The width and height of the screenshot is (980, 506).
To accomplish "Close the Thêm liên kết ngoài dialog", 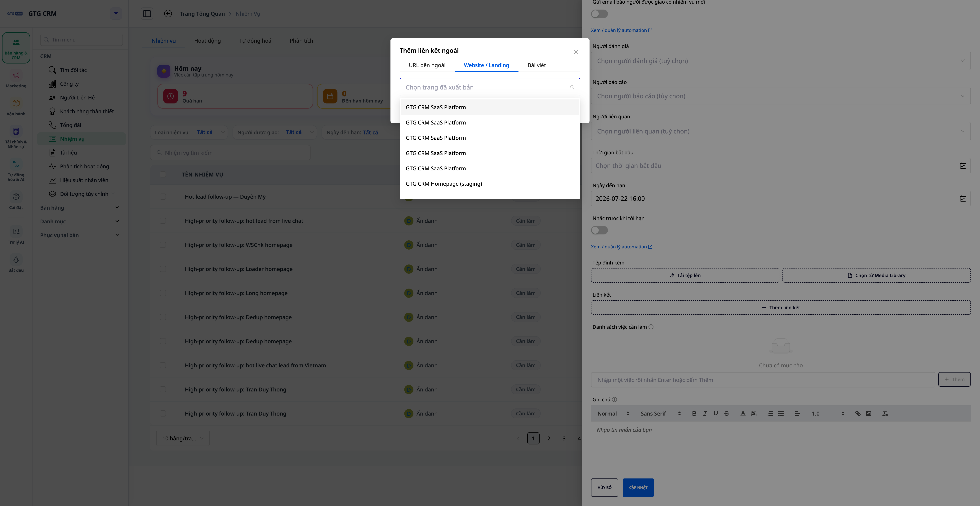I will tap(575, 52).
